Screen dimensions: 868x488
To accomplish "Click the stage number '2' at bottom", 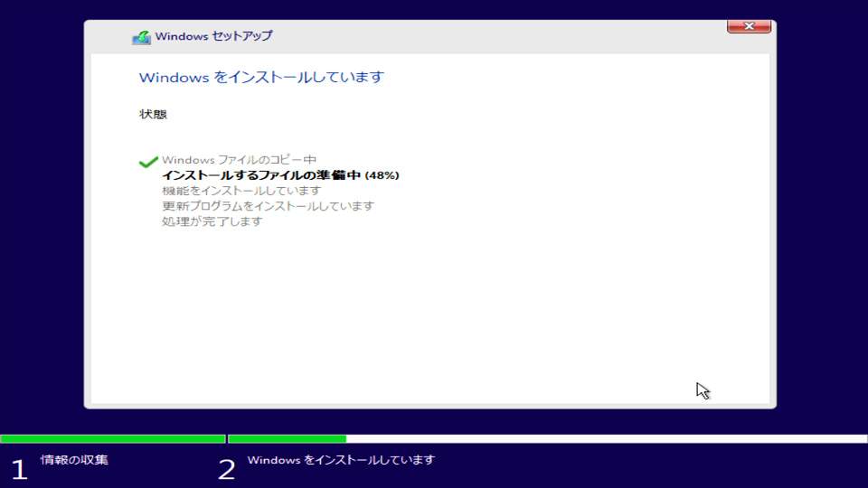I will [226, 469].
